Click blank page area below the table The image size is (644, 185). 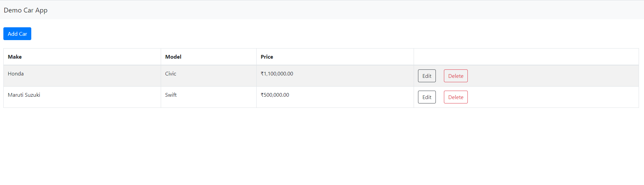tap(319, 148)
